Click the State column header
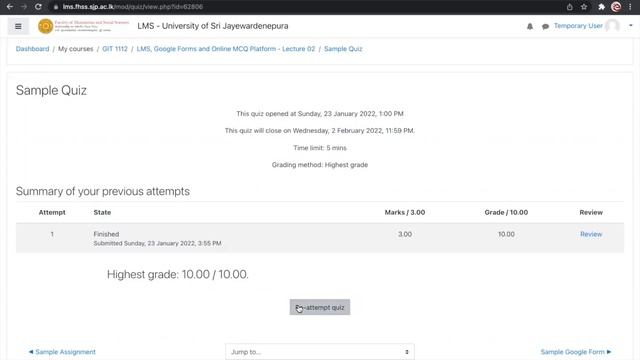Viewport: 640px width, 360px height. tap(102, 212)
